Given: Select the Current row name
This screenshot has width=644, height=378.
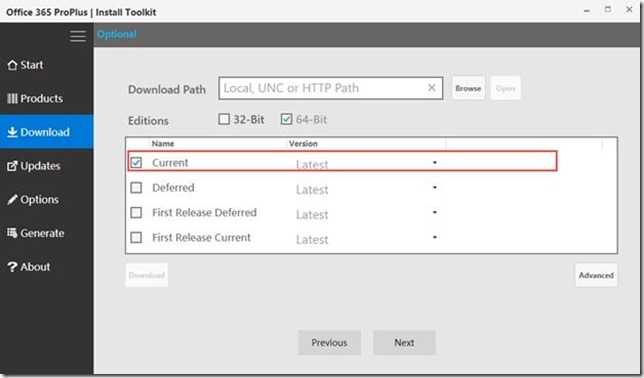Looking at the screenshot, I should coord(170,163).
